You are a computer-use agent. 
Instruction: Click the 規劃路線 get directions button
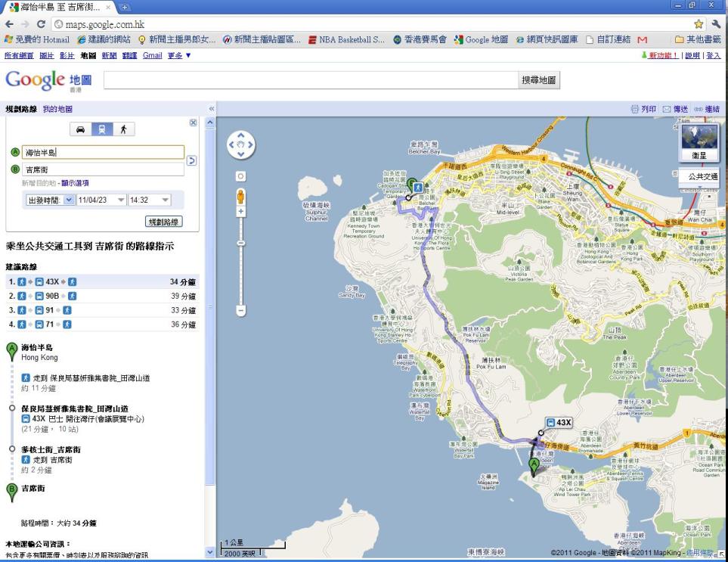pyautogui.click(x=164, y=222)
